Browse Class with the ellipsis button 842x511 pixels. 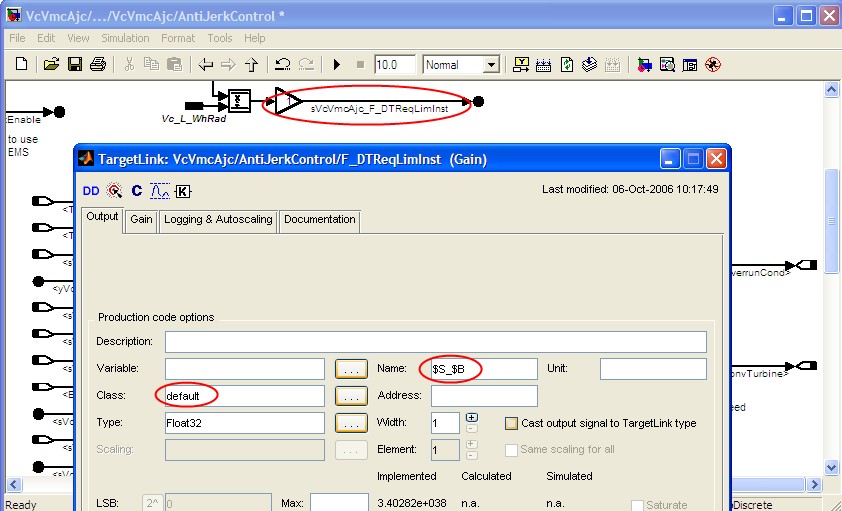352,396
